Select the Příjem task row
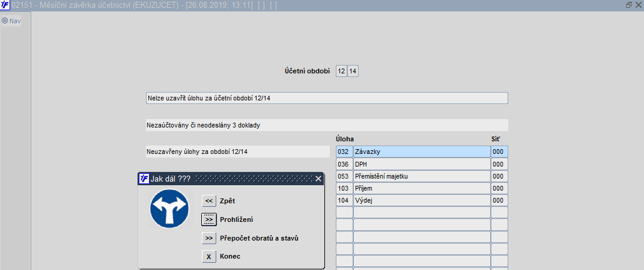The image size is (644, 270). pos(421,188)
